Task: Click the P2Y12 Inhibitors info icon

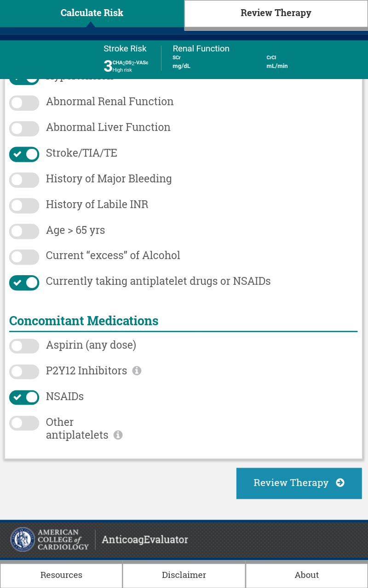Action: [x=137, y=371]
